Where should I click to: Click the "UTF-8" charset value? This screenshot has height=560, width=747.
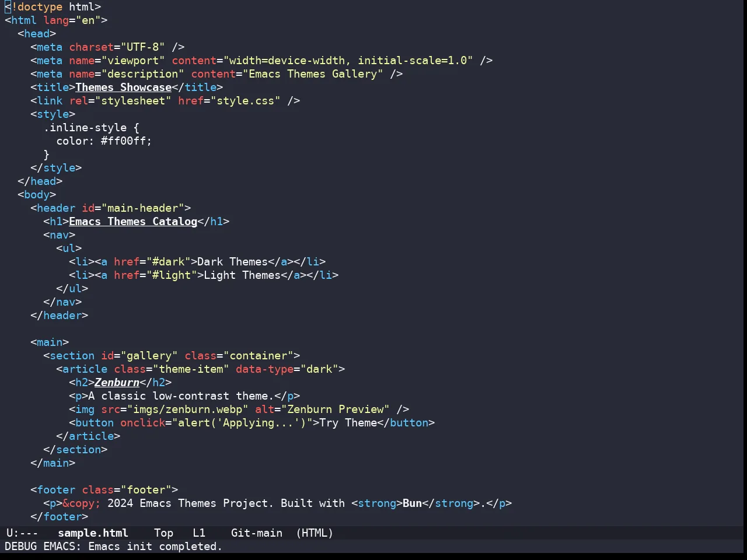[142, 47]
